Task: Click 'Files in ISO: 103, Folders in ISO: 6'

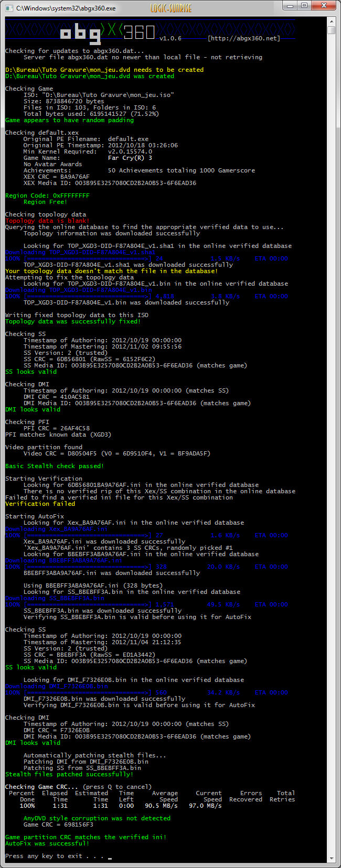Action: click(x=90, y=107)
